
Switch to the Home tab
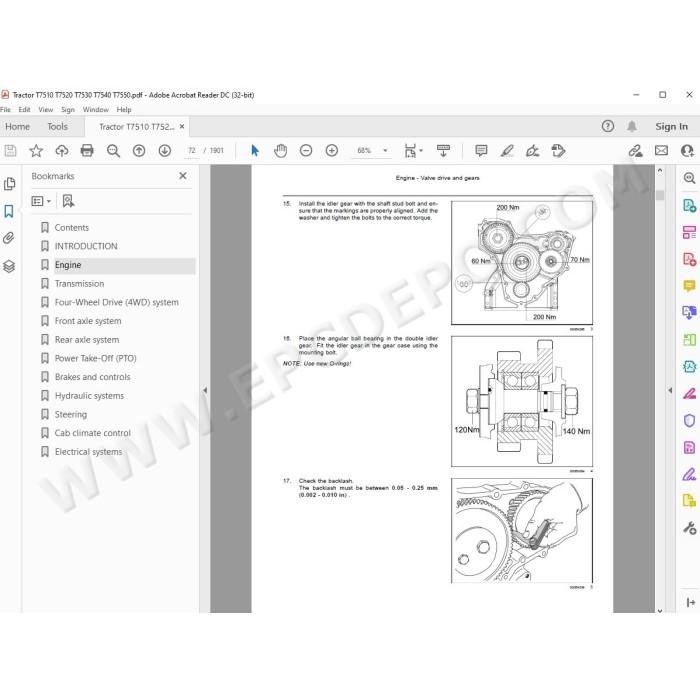click(17, 127)
